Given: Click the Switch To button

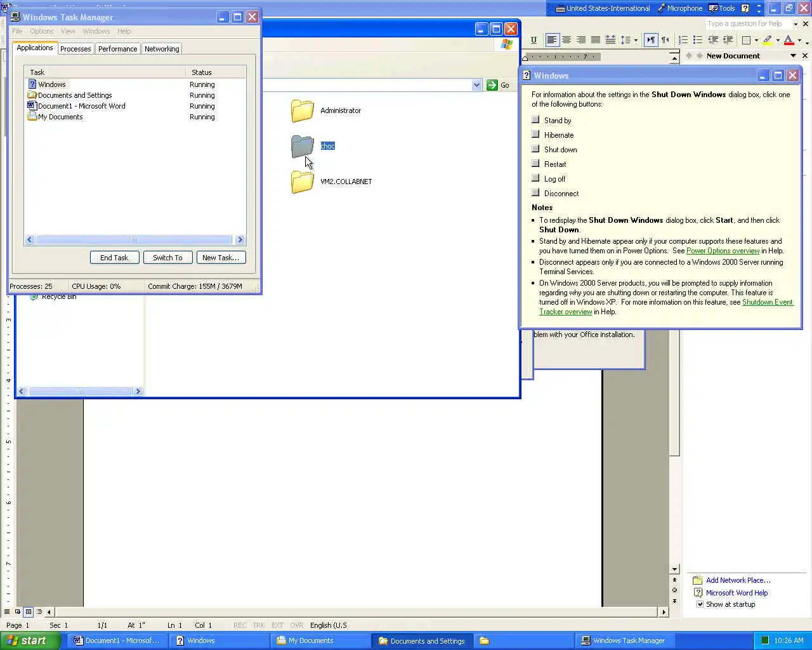Looking at the screenshot, I should pyautogui.click(x=167, y=258).
